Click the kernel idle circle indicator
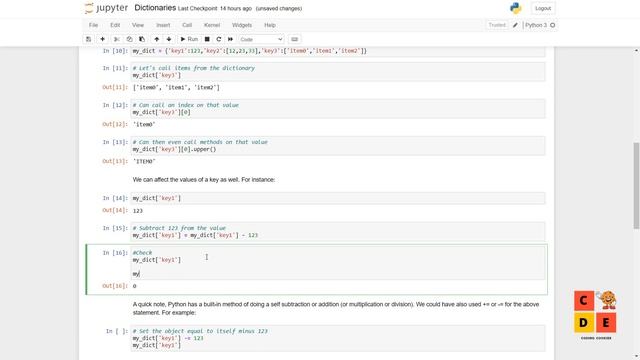 pos(552,25)
